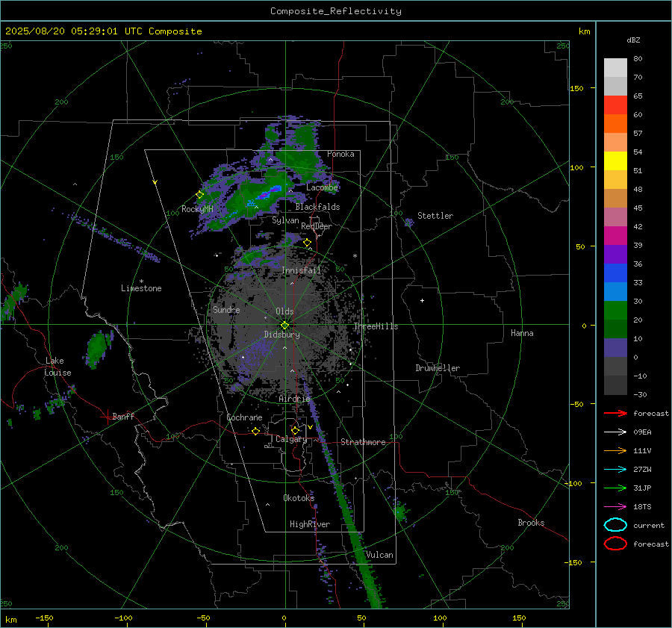Click the yellow diamond marker directly above Calgary
This screenshot has height=628, width=672.
(x=295, y=430)
